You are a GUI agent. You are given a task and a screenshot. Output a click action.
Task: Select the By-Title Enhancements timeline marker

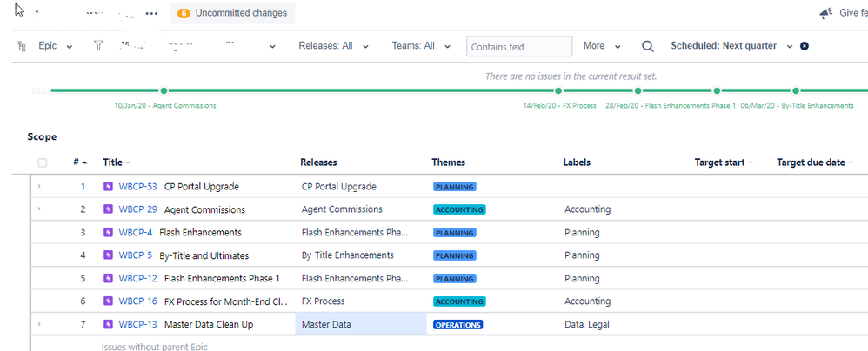[796, 90]
